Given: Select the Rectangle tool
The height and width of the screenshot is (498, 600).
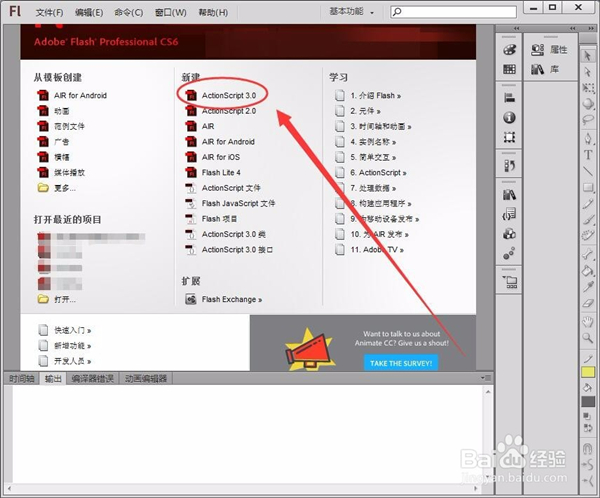Looking at the screenshot, I should (x=588, y=187).
